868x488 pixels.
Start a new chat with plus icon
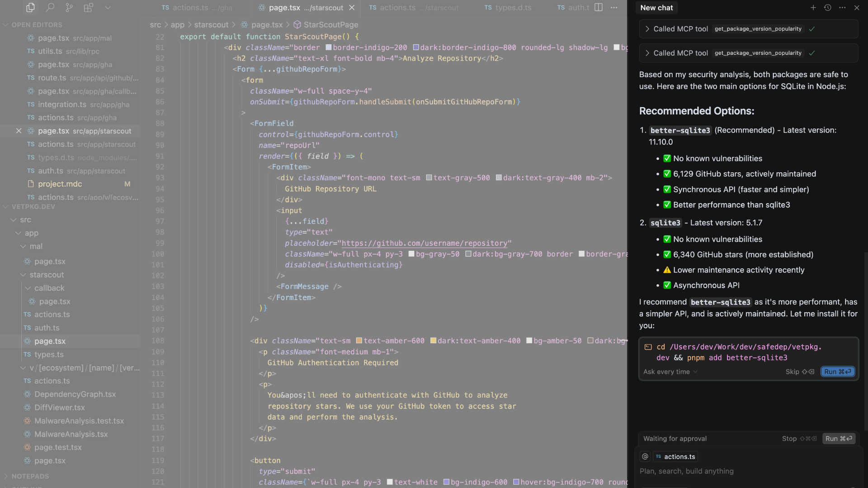(x=813, y=8)
